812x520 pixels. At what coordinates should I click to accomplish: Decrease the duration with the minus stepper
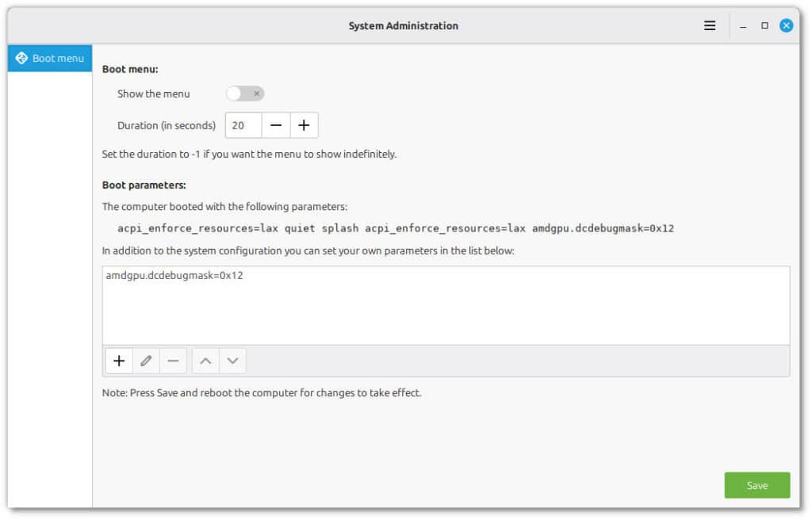pos(278,124)
